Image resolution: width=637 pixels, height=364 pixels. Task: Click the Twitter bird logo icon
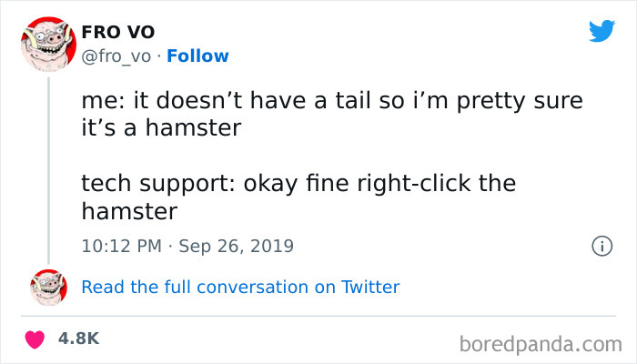point(602,32)
